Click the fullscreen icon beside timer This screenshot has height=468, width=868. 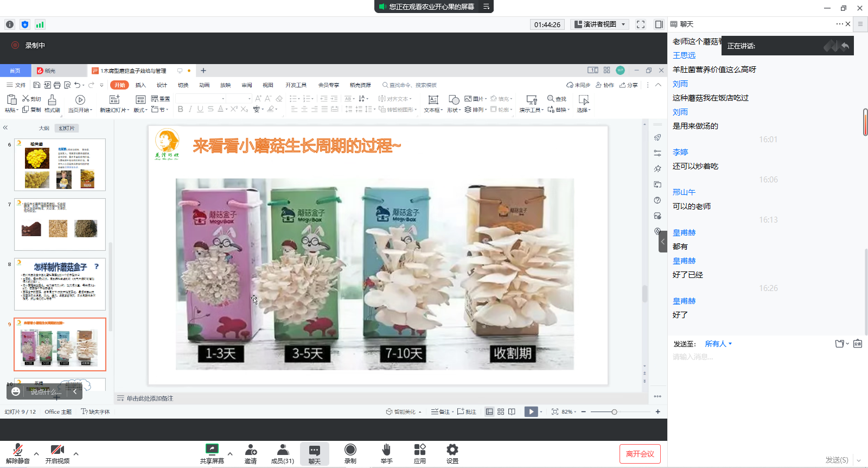pyautogui.click(x=641, y=24)
